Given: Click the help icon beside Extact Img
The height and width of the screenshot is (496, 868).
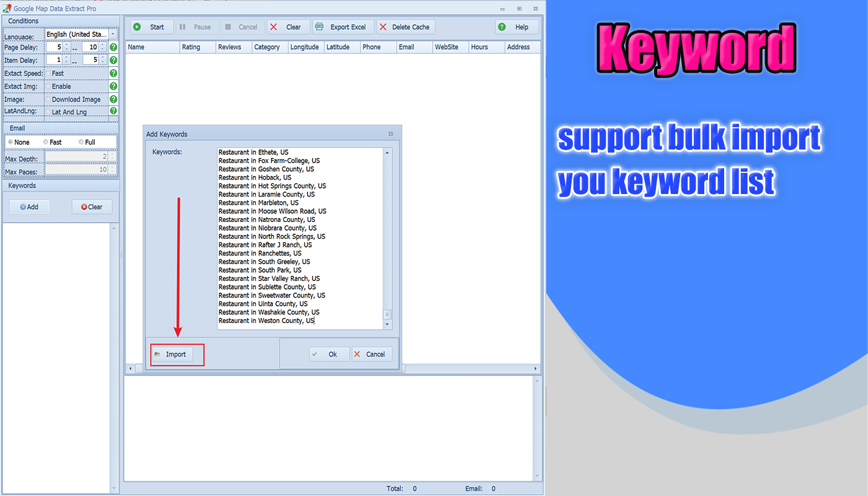Looking at the screenshot, I should click(113, 86).
